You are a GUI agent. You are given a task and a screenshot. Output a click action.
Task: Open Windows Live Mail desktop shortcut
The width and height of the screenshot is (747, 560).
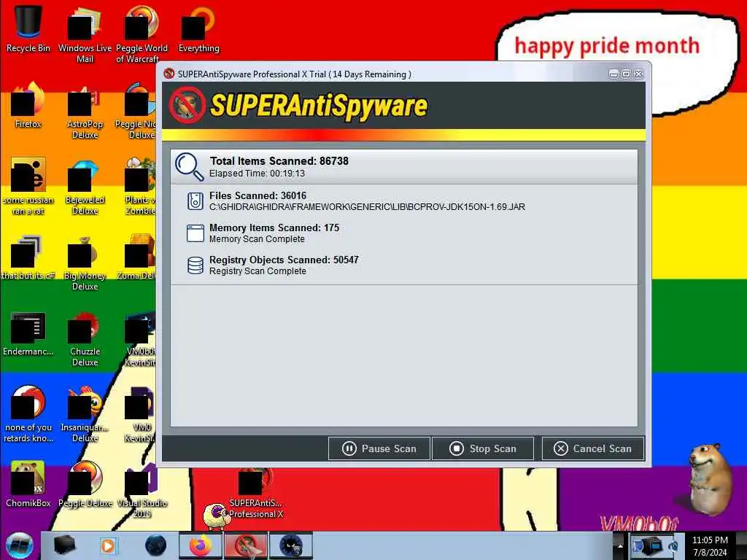[85, 34]
